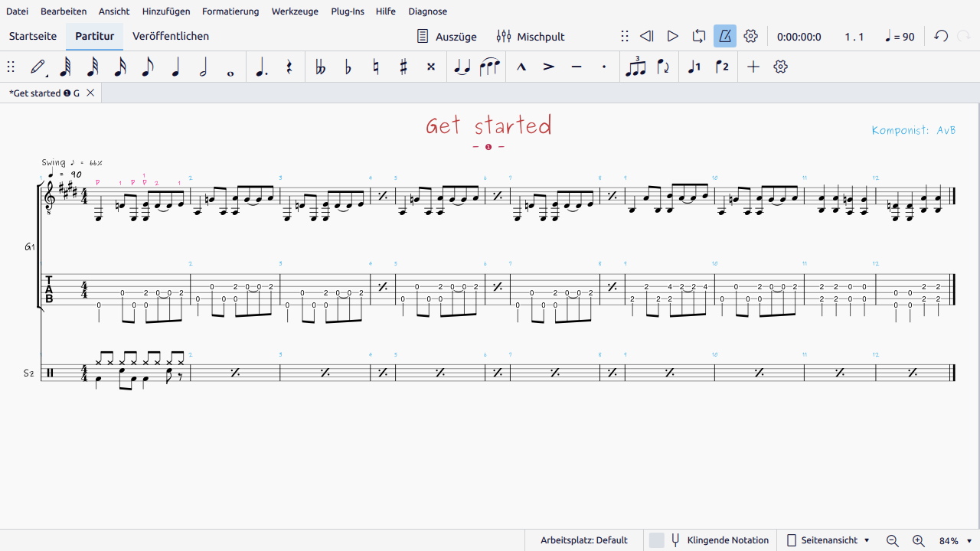
Task: Switch to the Veröffentlichen tab
Action: point(171,36)
